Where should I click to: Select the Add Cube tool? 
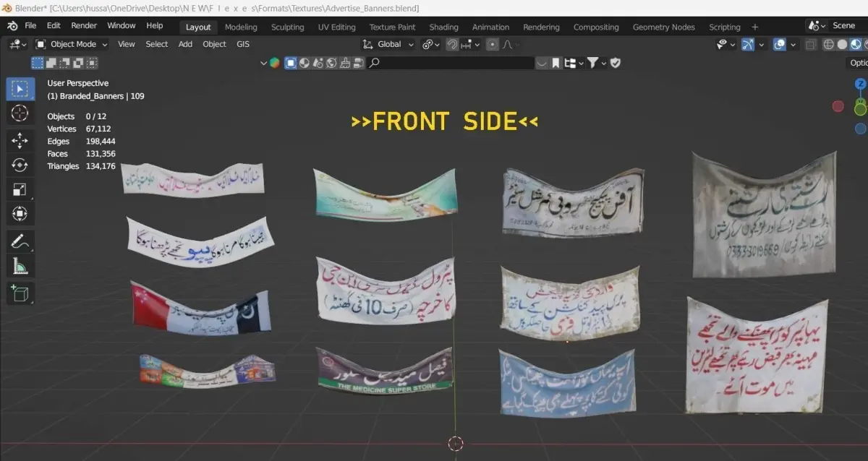point(20,293)
